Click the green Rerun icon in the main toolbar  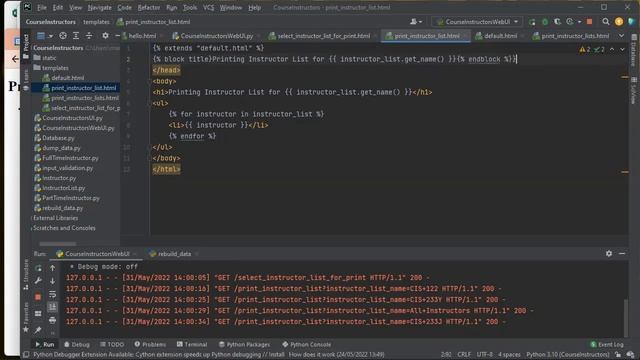[x=532, y=22]
